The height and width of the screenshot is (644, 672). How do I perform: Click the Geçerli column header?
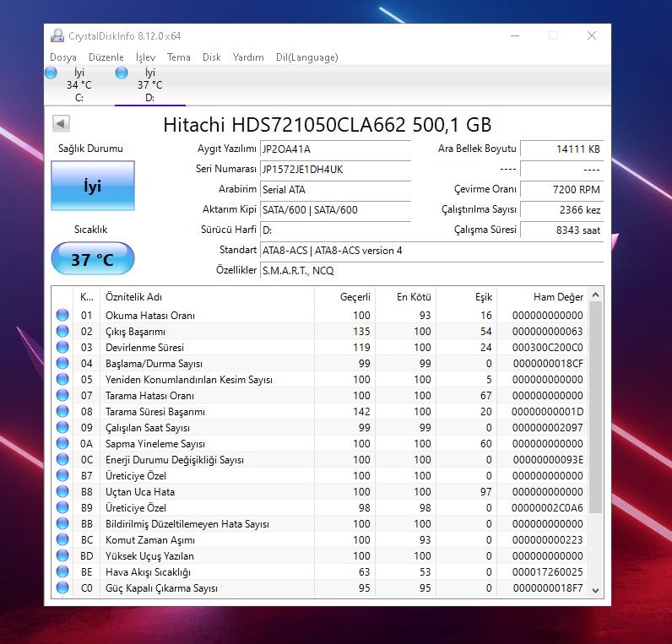coord(344,296)
